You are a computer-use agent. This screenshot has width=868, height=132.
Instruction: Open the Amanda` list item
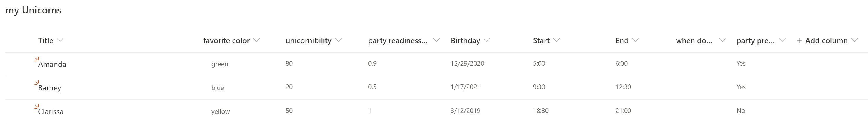52,64
